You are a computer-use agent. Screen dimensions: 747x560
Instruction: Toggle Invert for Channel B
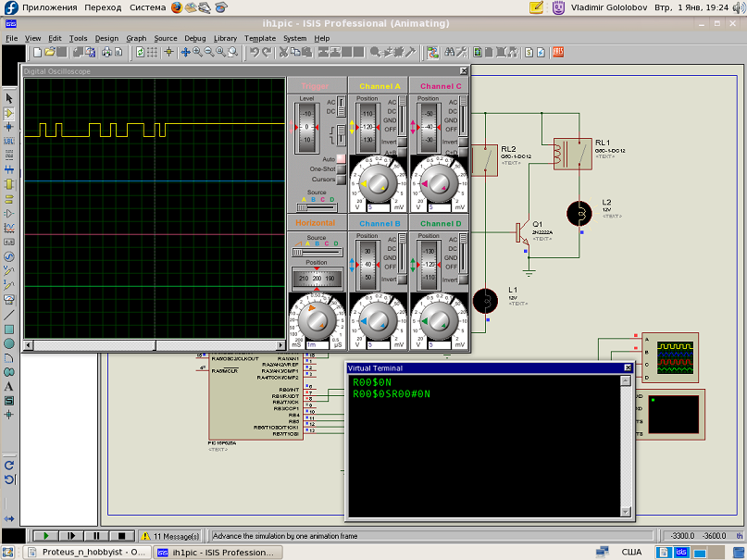click(402, 280)
